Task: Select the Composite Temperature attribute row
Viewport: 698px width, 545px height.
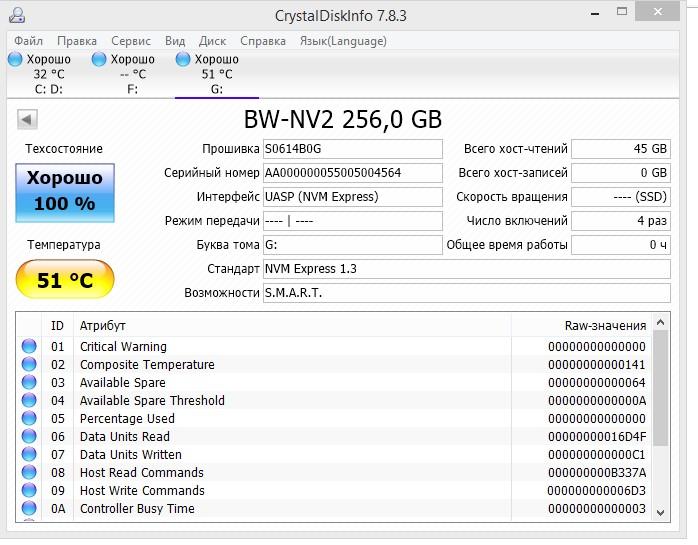Action: (x=147, y=365)
